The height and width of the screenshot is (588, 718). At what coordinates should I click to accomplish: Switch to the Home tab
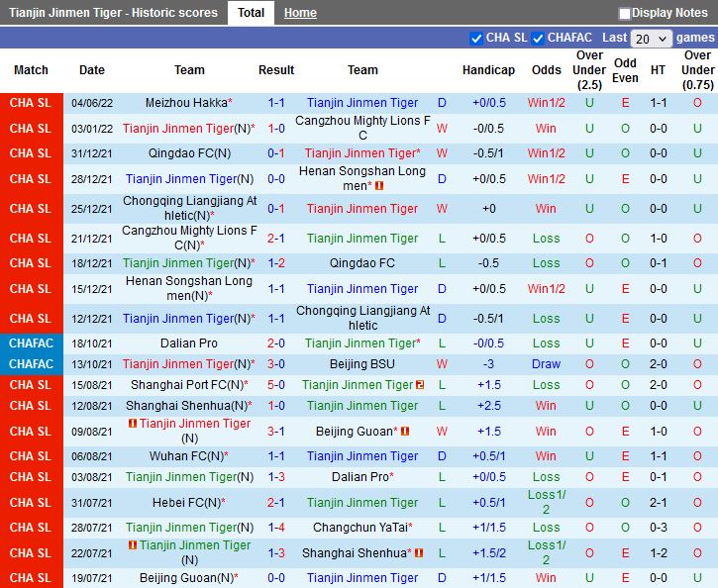[300, 13]
